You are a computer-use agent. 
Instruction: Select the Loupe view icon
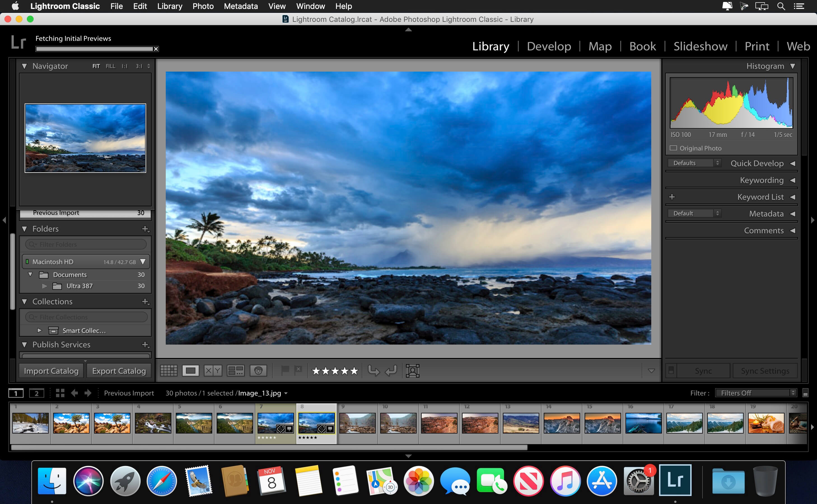192,371
